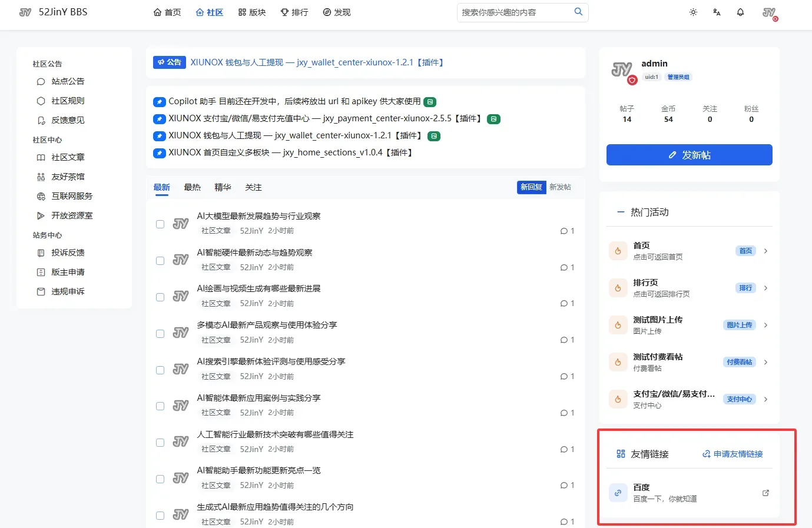
Task: Check the box for 生成式AI最新应用趋势 post
Action: point(160,515)
